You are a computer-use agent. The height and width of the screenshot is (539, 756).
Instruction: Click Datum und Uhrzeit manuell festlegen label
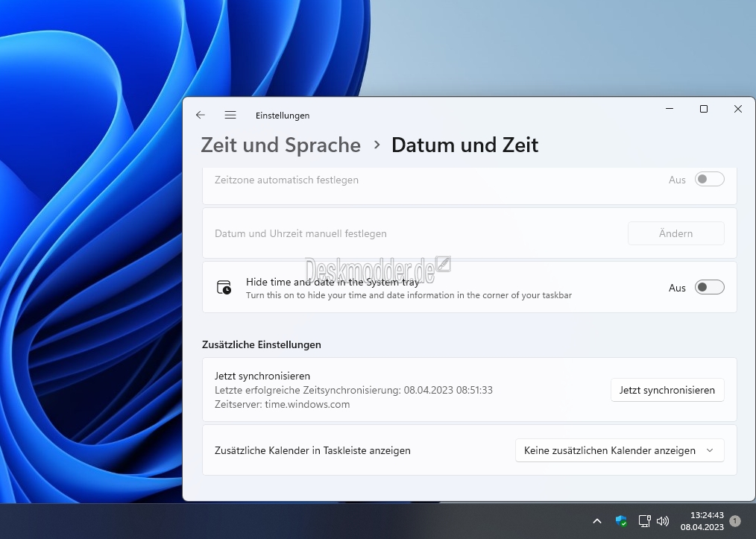[x=300, y=233]
